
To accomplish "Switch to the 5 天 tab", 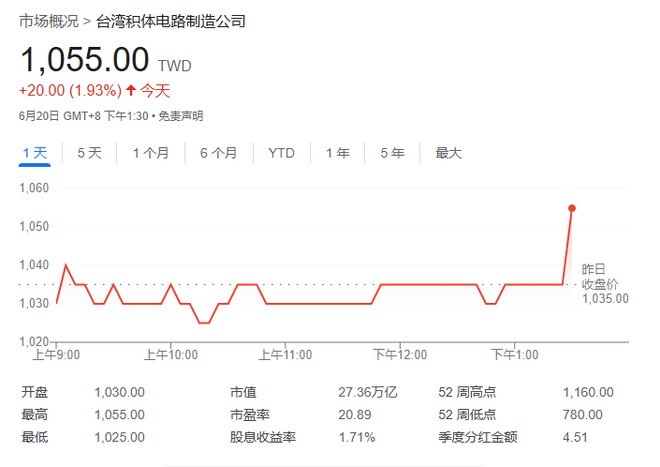I will 89,153.
